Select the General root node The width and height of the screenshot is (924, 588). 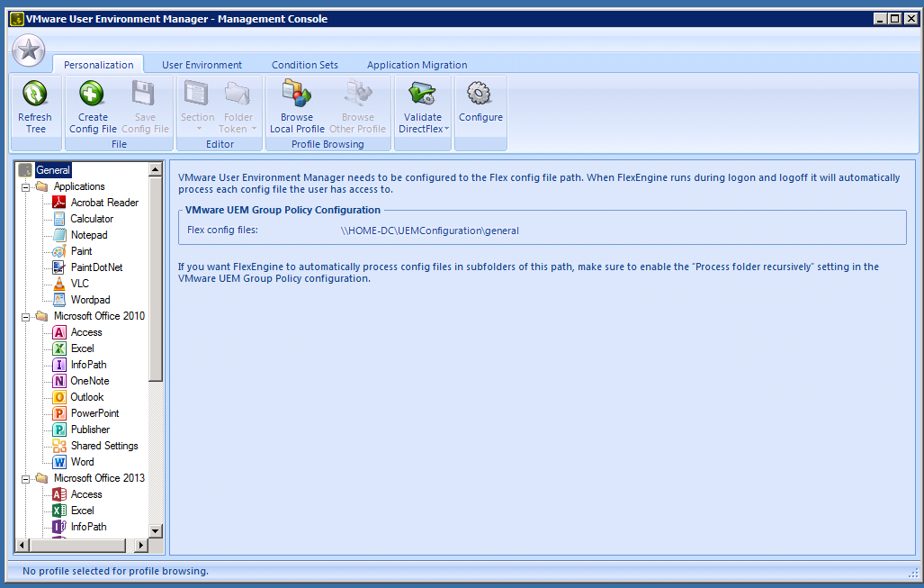click(x=53, y=170)
